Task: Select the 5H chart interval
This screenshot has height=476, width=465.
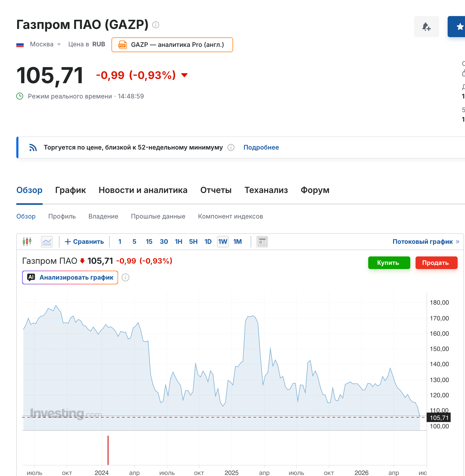Action: 193,242
